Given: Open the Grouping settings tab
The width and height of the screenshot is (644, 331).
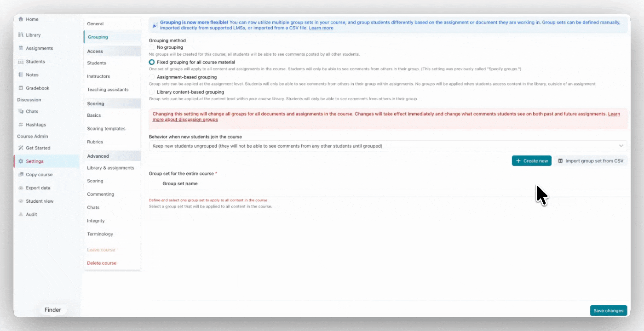Looking at the screenshot, I should 98,37.
